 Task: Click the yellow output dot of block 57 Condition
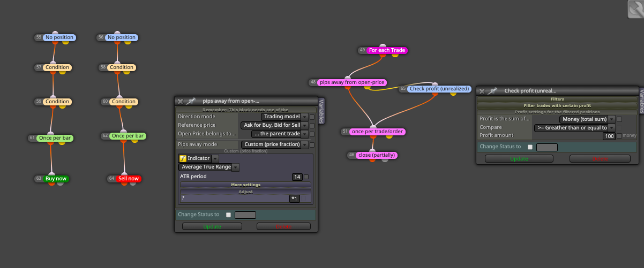click(61, 72)
